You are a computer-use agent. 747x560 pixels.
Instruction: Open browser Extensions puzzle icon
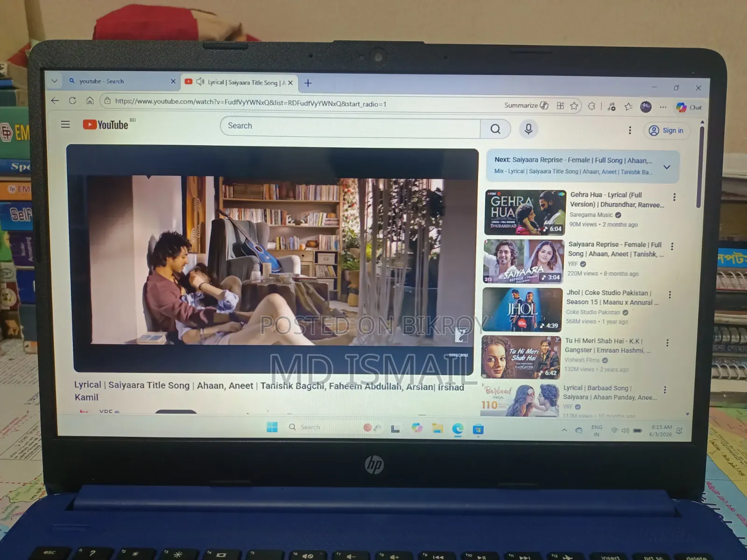pyautogui.click(x=592, y=106)
